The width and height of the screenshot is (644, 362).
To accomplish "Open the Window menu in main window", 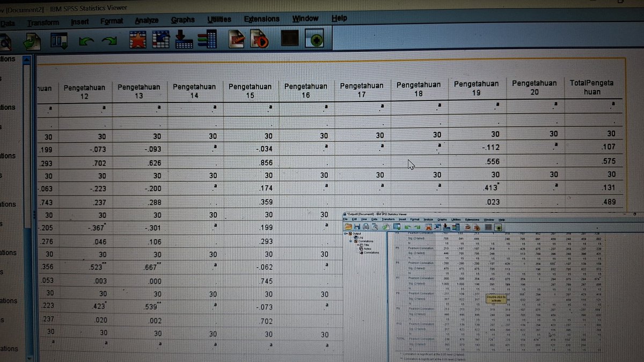I will (x=305, y=19).
